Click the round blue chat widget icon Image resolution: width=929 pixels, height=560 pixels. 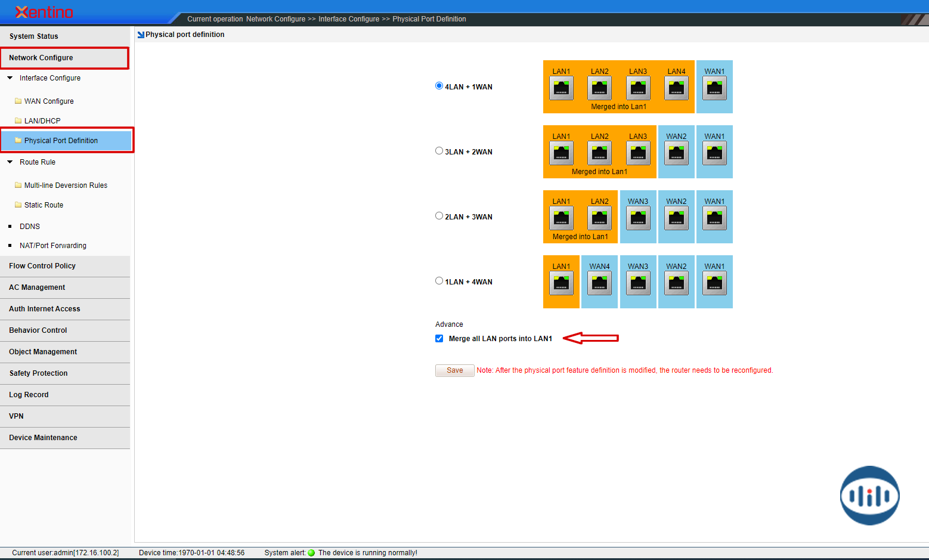click(x=869, y=495)
